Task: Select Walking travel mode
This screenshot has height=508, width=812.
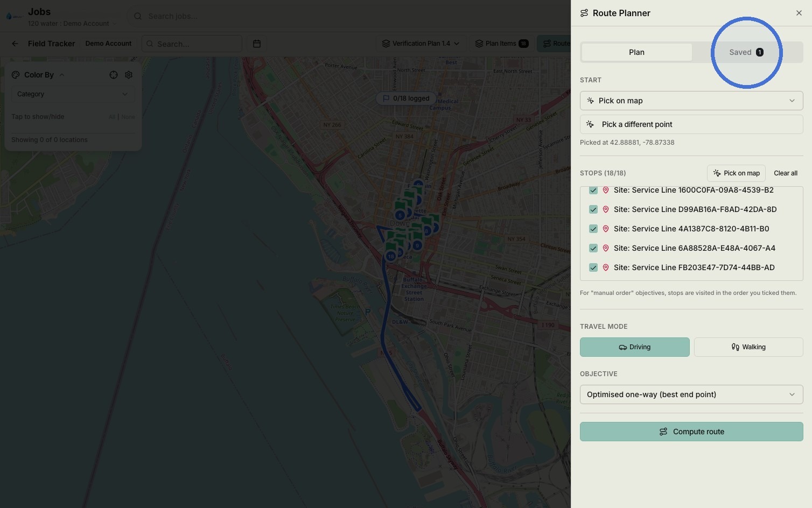Action: coord(748,347)
